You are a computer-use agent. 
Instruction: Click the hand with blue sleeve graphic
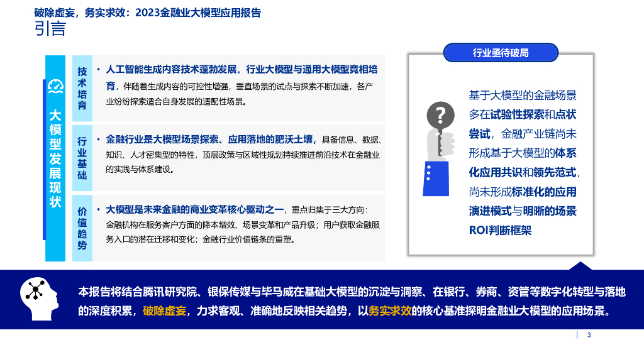438,164
